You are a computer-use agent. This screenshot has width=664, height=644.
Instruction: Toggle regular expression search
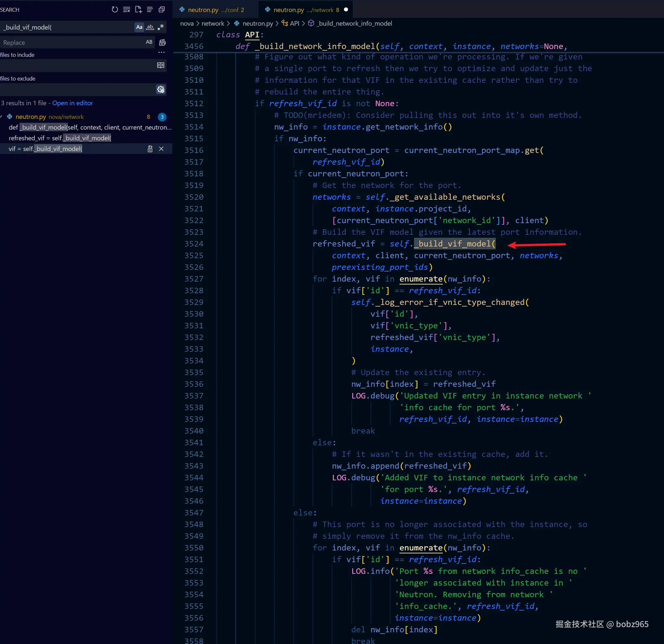(x=161, y=27)
